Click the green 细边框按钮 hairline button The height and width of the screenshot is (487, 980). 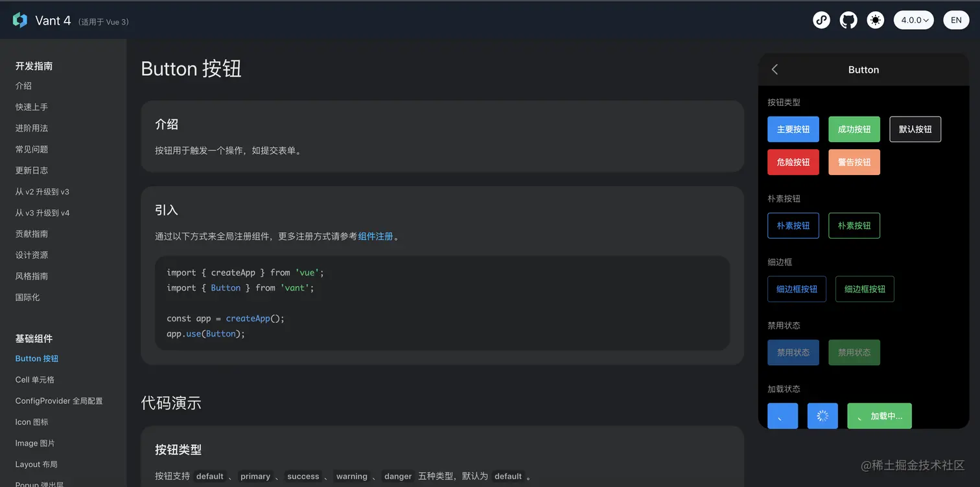[865, 289]
